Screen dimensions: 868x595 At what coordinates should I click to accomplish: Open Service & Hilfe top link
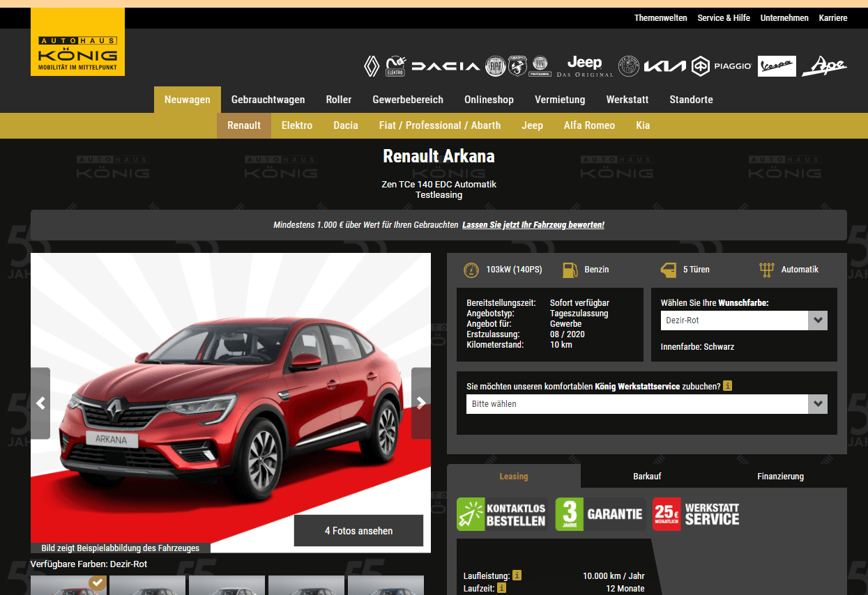click(724, 18)
